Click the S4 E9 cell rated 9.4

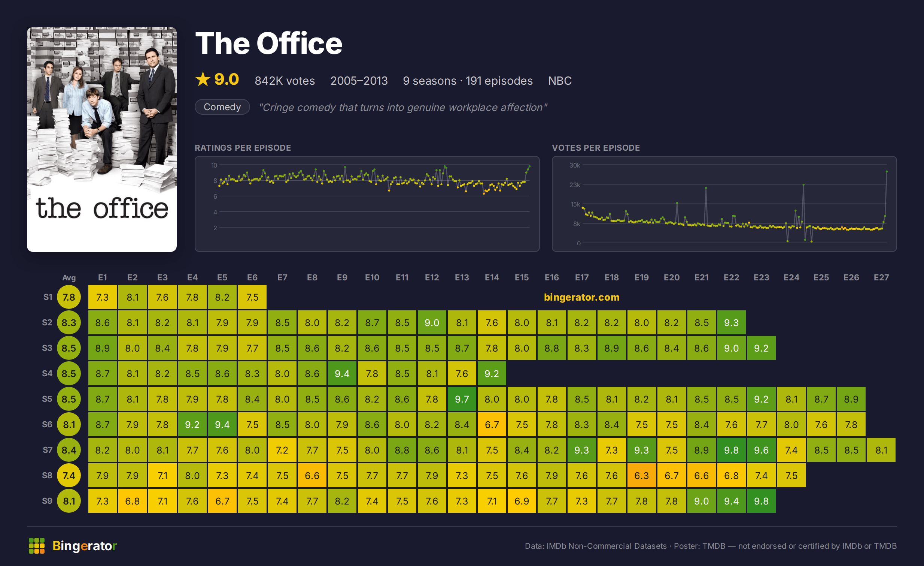(x=341, y=373)
